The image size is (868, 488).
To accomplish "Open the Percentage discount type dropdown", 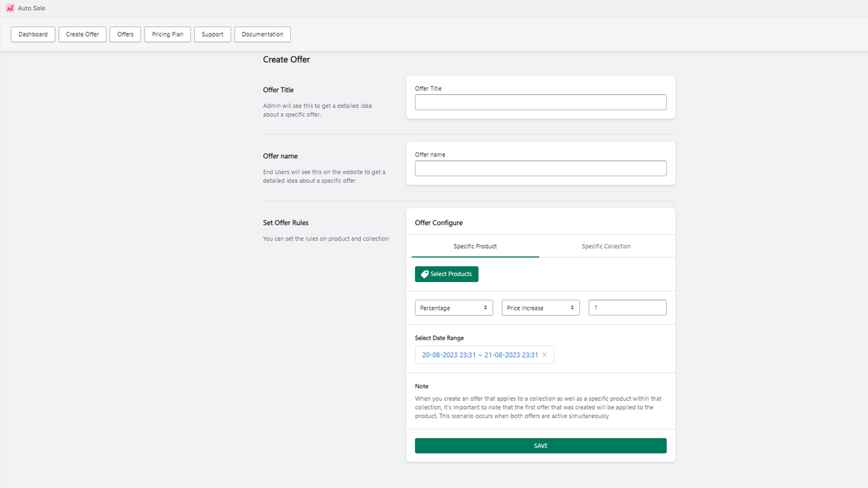I will [x=454, y=308].
